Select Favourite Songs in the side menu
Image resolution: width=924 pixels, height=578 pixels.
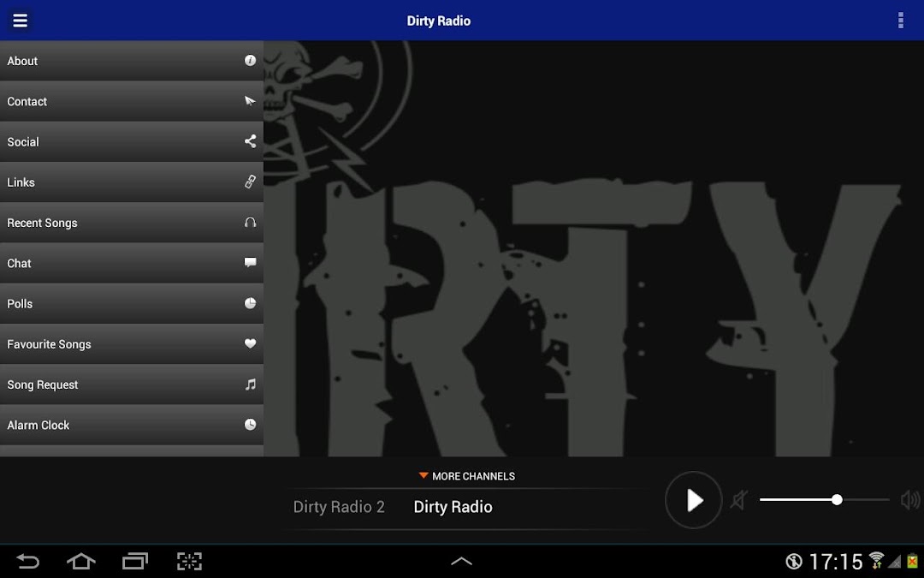[132, 344]
